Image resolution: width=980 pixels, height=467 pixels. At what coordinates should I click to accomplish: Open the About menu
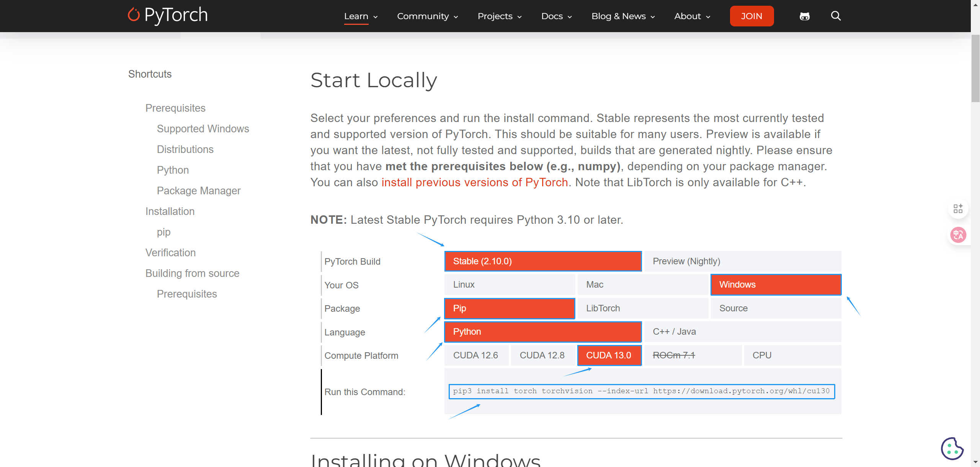click(x=692, y=16)
